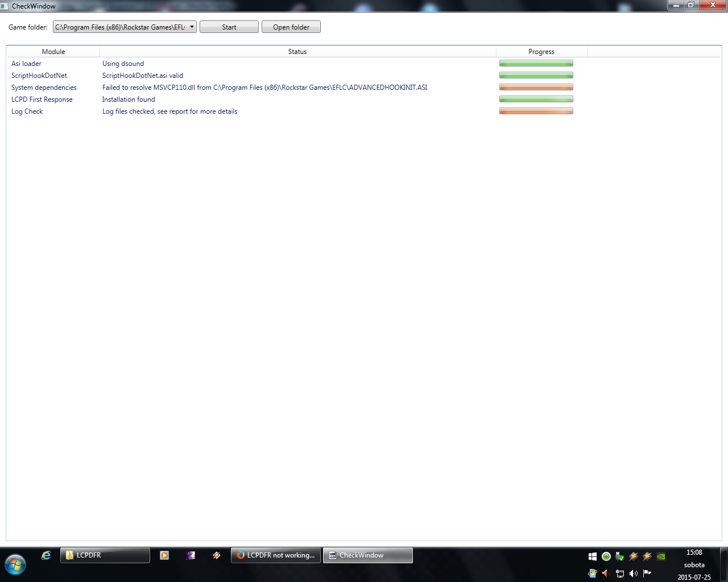This screenshot has height=582, width=728.
Task: Sort by the Module column header
Action: coord(53,51)
